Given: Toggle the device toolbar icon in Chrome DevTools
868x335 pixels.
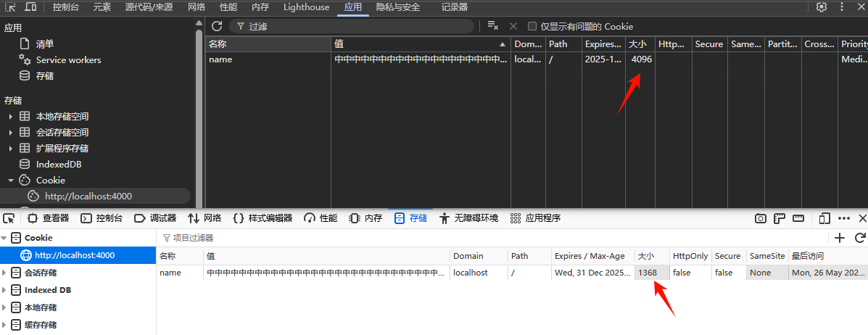Looking at the screenshot, I should point(31,7).
